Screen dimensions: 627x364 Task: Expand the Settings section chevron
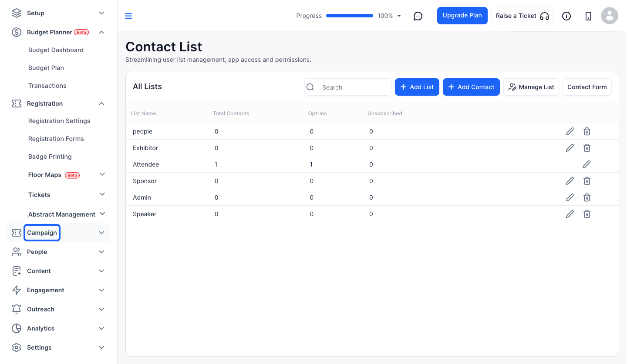click(x=101, y=347)
